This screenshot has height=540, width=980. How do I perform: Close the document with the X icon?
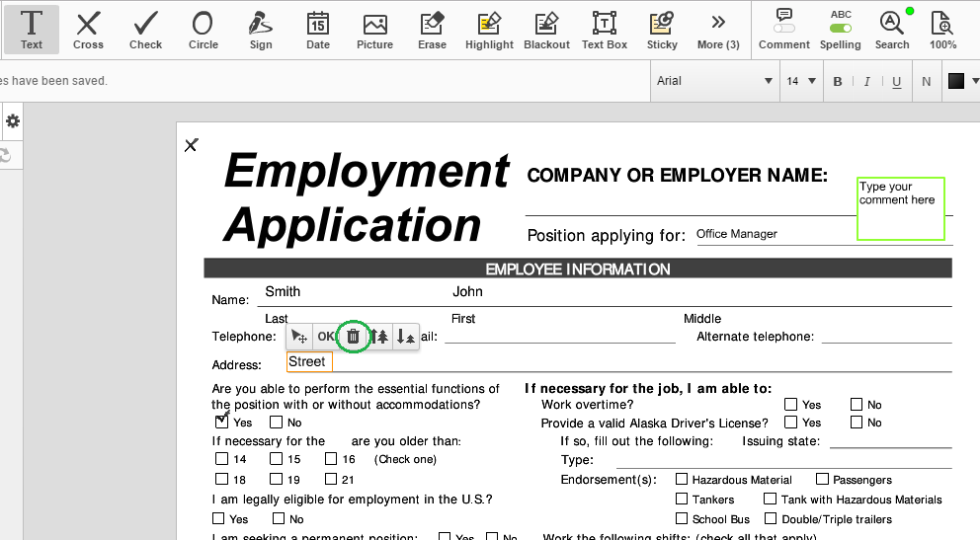(192, 145)
